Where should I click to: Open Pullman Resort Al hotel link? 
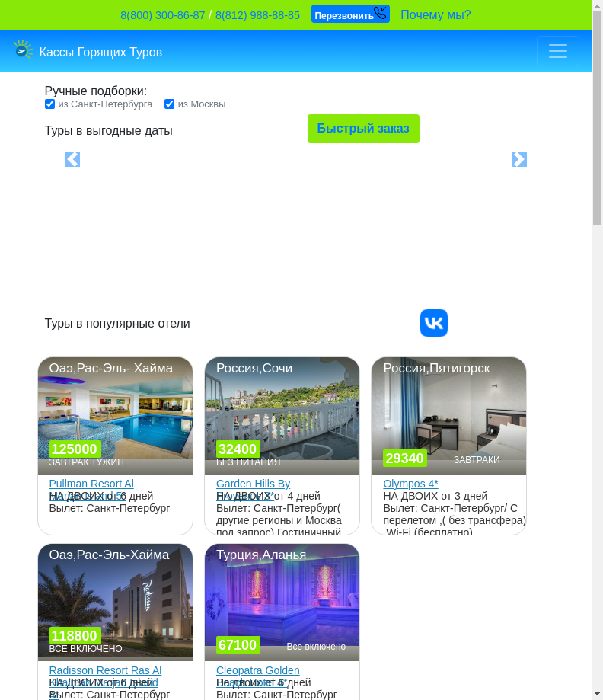pyautogui.click(x=91, y=484)
